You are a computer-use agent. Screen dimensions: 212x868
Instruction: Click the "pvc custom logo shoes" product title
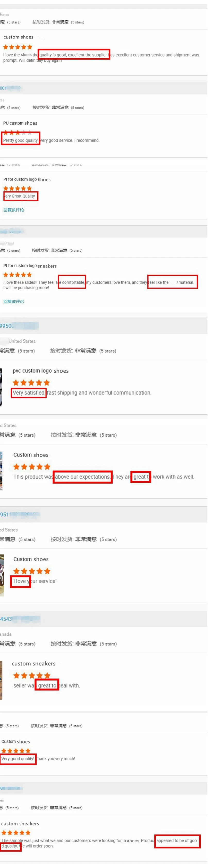[x=41, y=371]
